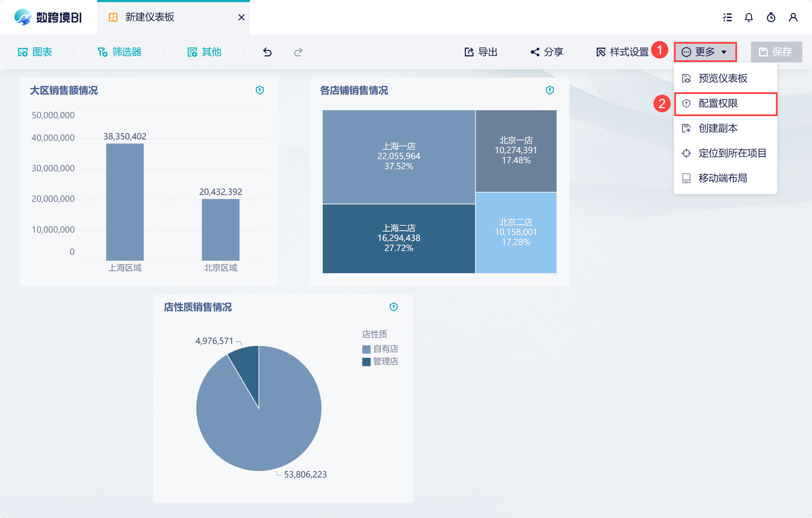This screenshot has height=518, width=812.
Task: Open the task list icon in header
Action: tap(727, 17)
